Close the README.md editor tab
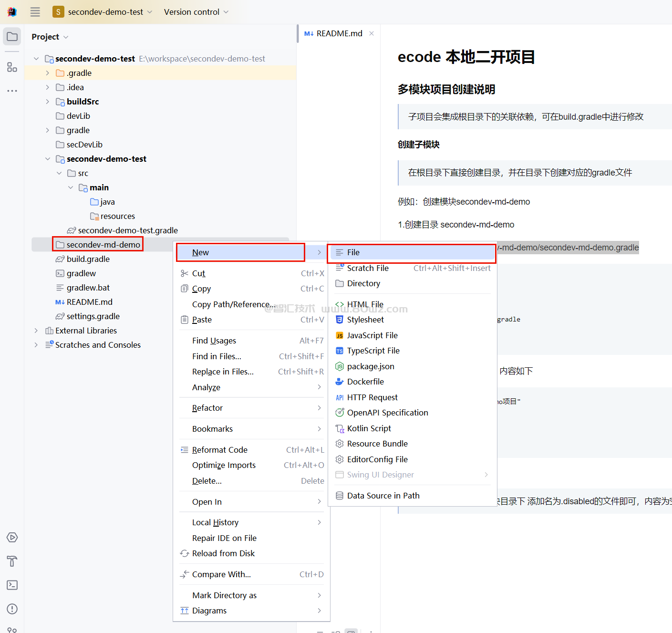Viewport: 672px width, 633px height. tap(372, 33)
